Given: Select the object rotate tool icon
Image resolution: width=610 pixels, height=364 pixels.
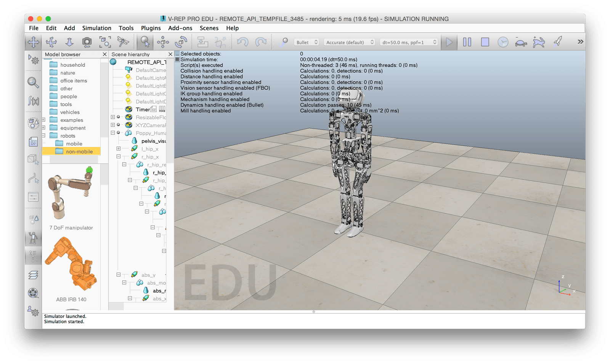Looking at the screenshot, I should (181, 42).
